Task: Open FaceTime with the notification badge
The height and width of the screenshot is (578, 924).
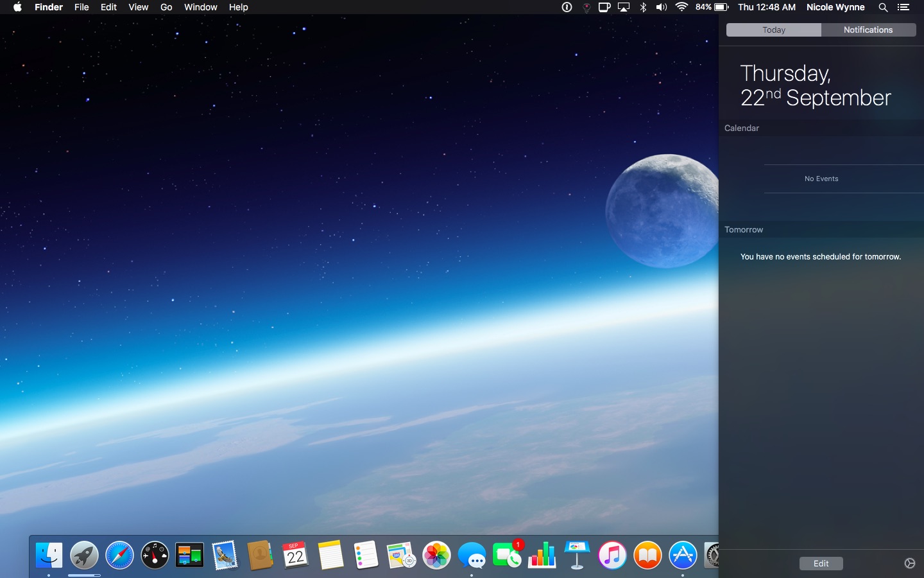Action: click(x=507, y=556)
